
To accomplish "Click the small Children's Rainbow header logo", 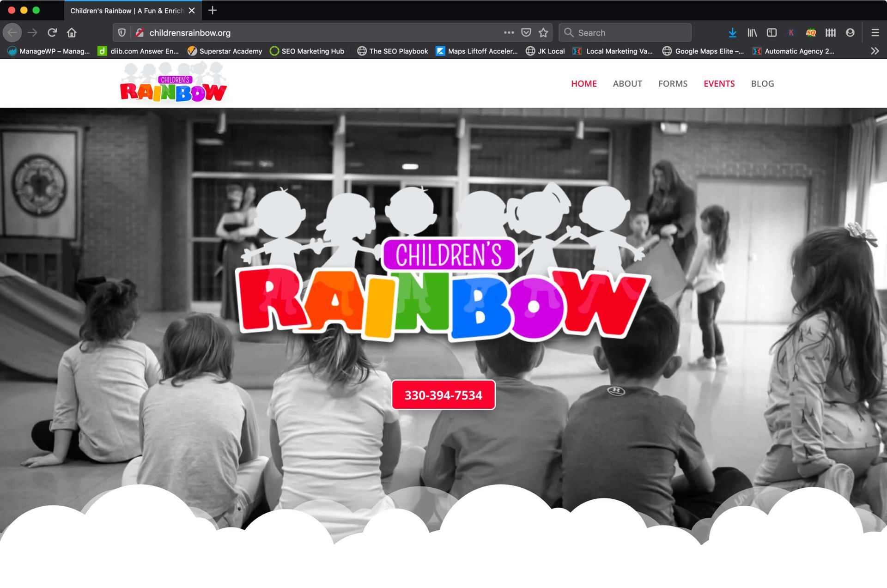I will (173, 83).
